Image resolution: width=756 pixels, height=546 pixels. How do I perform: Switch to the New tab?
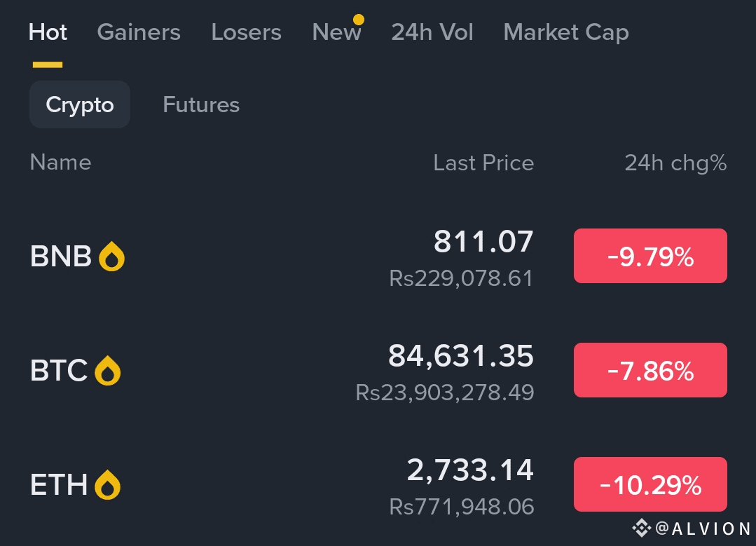(336, 32)
